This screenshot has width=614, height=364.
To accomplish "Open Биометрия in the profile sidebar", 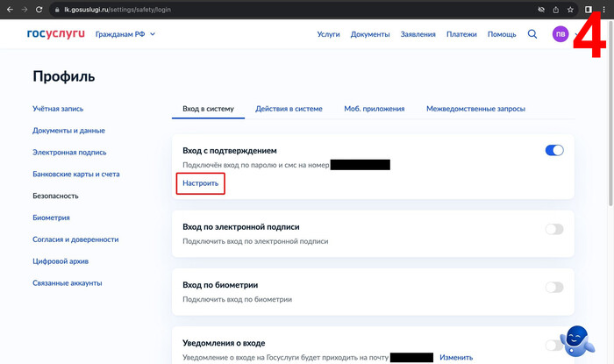I will [51, 218].
